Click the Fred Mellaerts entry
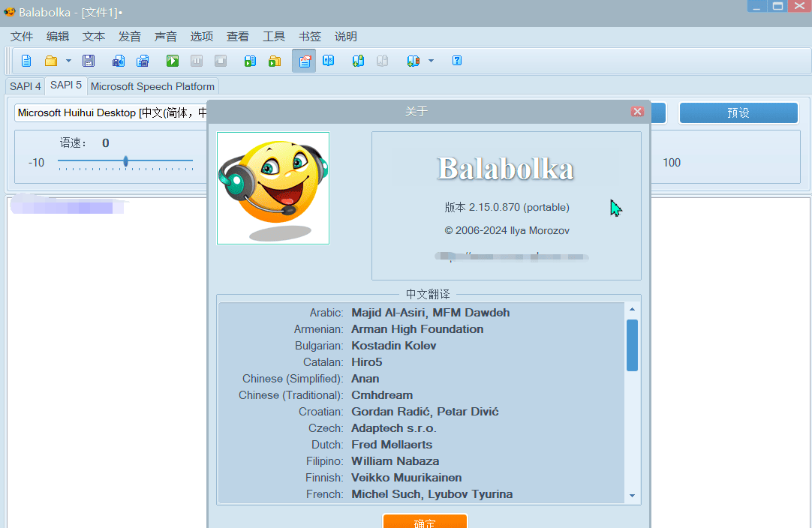 tap(392, 445)
